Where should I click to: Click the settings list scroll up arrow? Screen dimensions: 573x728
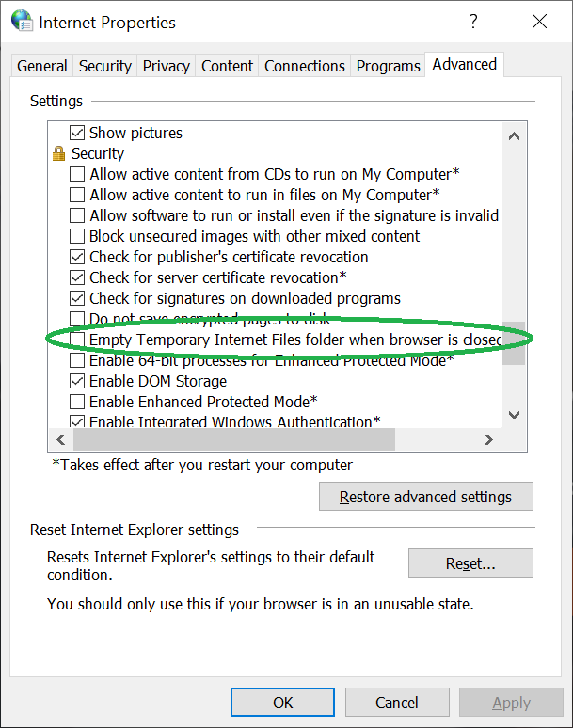[514, 136]
